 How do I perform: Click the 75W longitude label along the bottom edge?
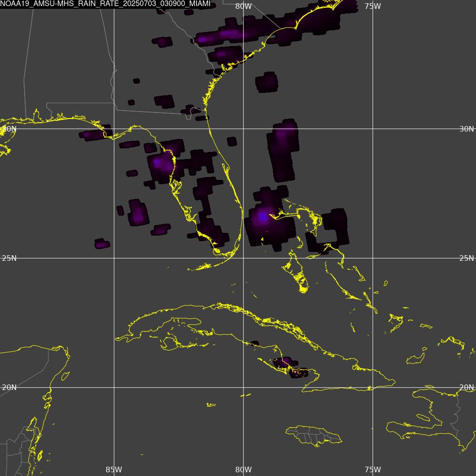tap(373, 469)
